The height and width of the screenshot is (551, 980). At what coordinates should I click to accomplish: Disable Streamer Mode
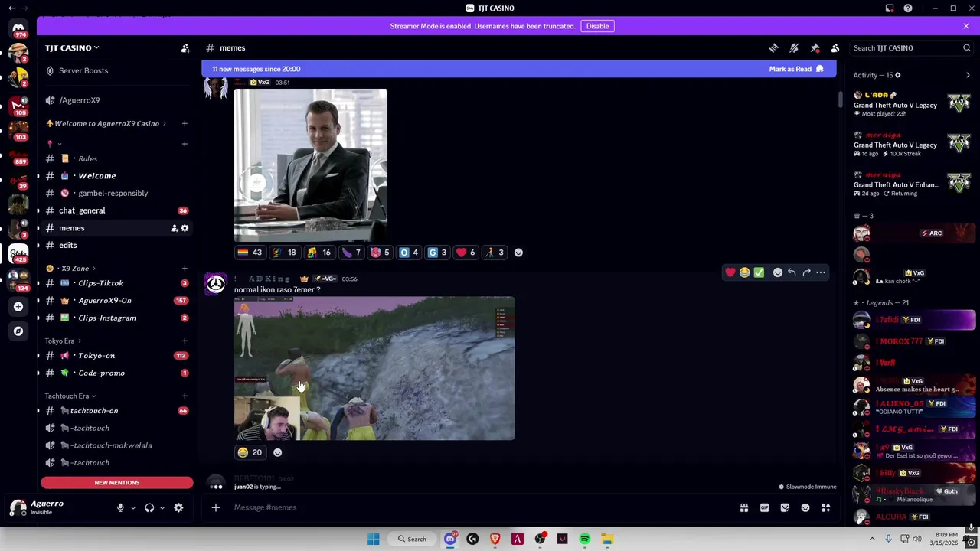(x=597, y=26)
